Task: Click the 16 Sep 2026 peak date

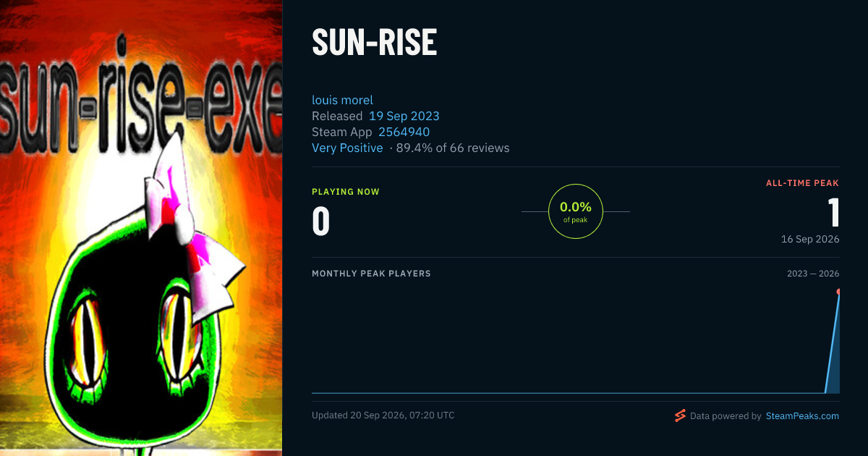Action: point(810,239)
